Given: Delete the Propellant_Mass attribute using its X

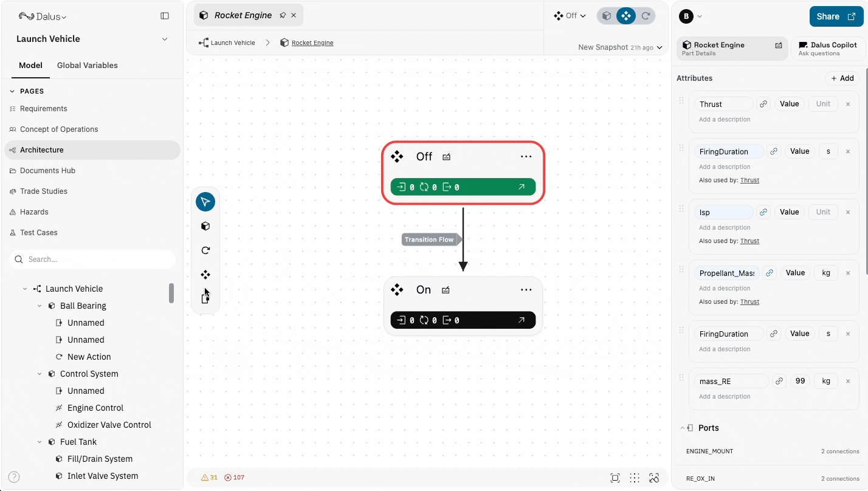Looking at the screenshot, I should click(848, 273).
